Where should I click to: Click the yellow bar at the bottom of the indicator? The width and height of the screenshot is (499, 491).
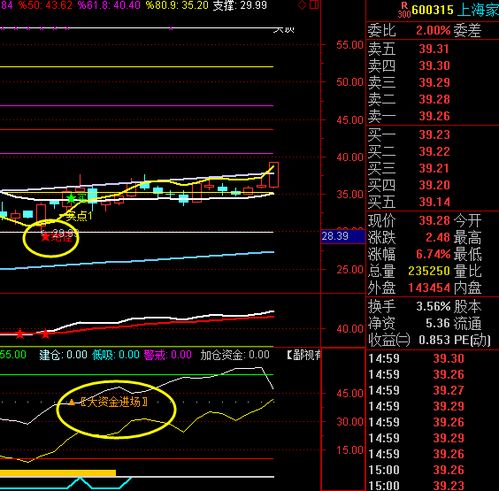(x=58, y=473)
